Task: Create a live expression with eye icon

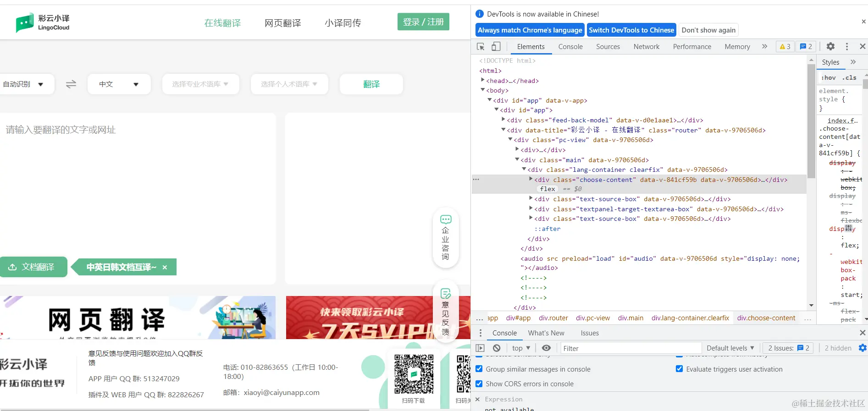Action: pyautogui.click(x=546, y=348)
